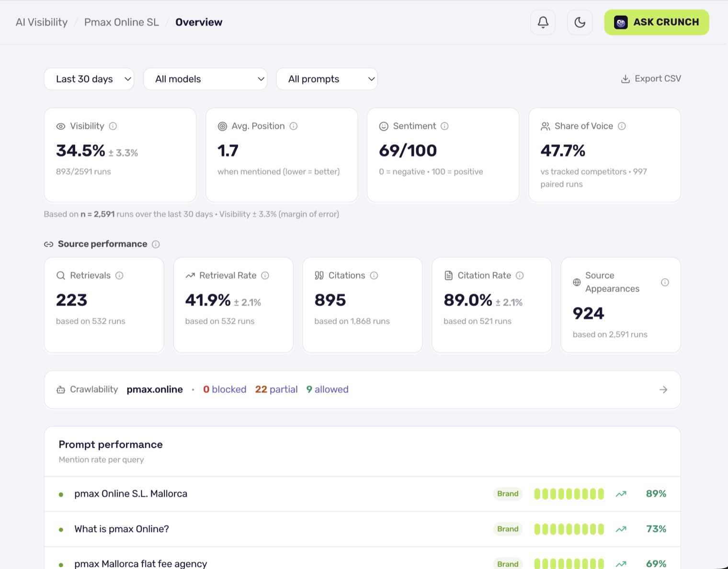The height and width of the screenshot is (569, 728).
Task: Click the Sentiment info icon
Action: click(x=444, y=126)
